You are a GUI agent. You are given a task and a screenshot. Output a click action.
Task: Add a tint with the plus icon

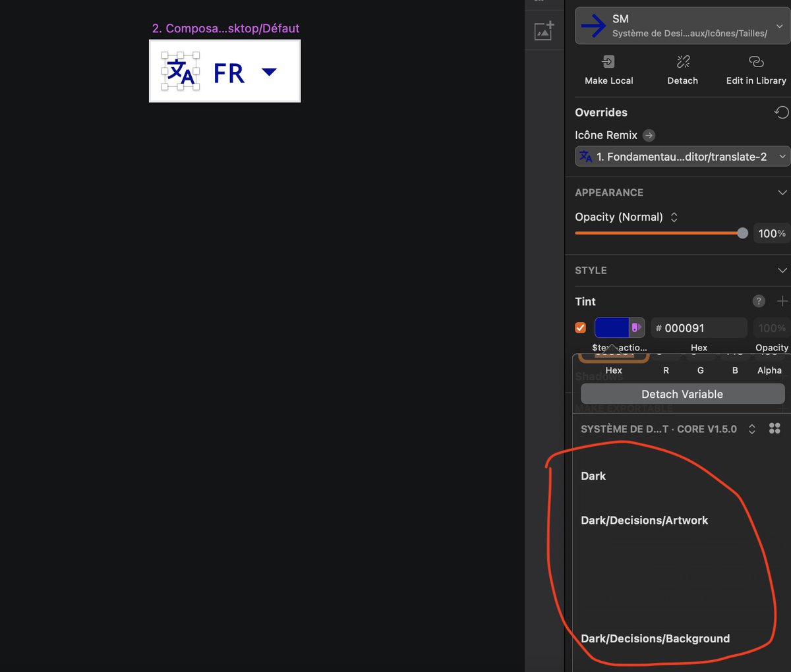782,301
